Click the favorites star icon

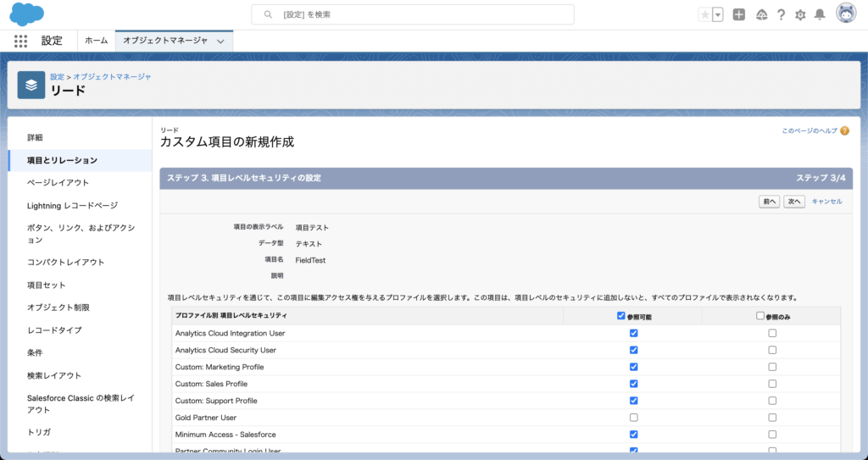(x=705, y=14)
